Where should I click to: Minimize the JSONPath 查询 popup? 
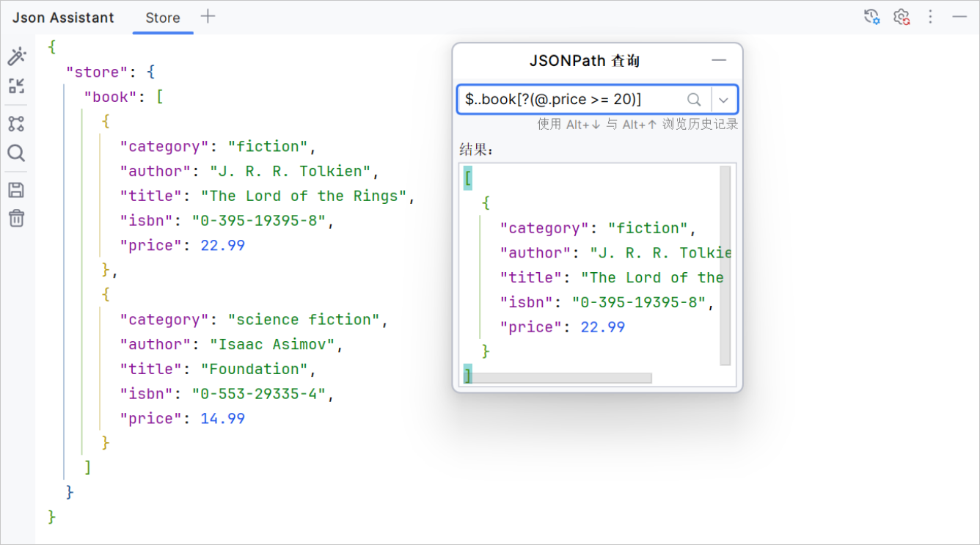click(x=719, y=61)
